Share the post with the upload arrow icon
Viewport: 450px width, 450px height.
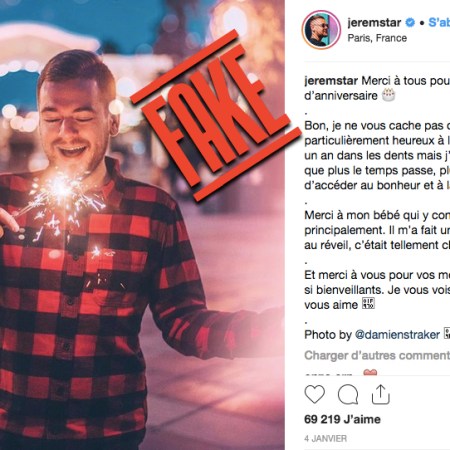pyautogui.click(x=381, y=394)
